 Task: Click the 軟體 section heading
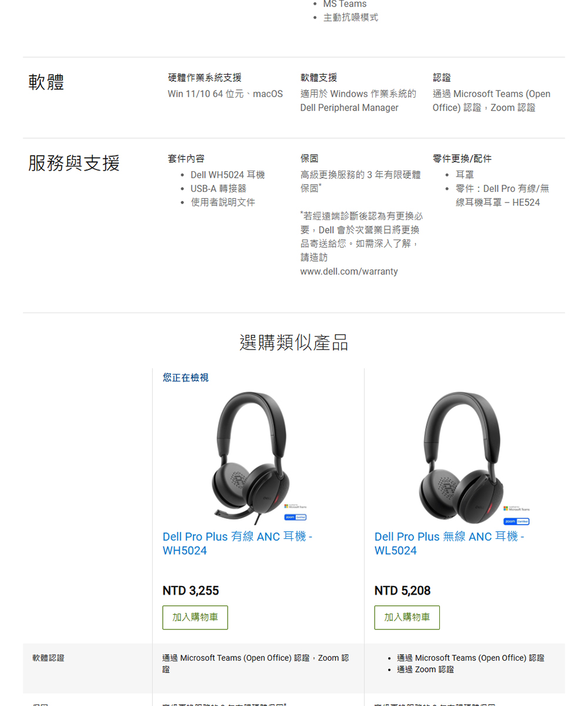(46, 82)
